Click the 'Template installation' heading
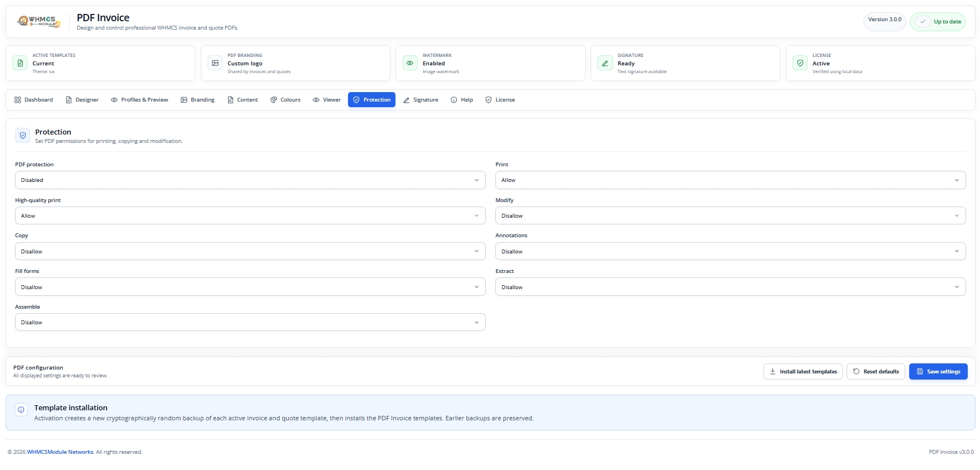Image resolution: width=980 pixels, height=470 pixels. [x=71, y=408]
